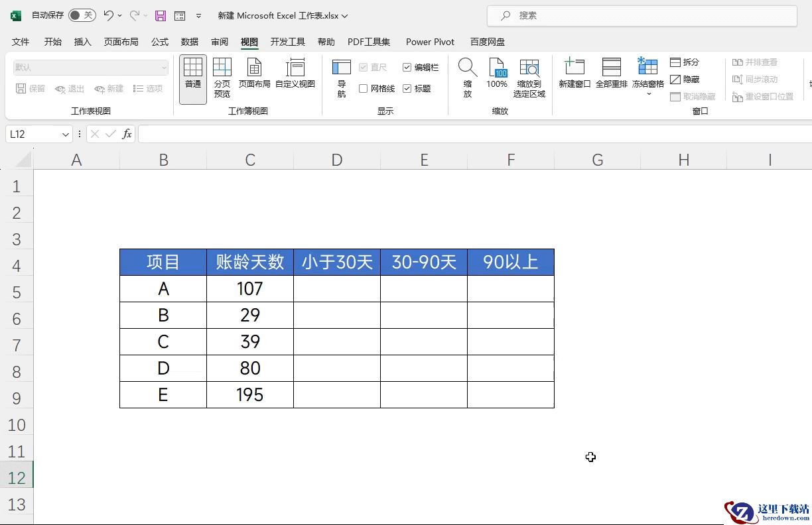
Task: Click the cell containing 80
Action: [x=250, y=369]
